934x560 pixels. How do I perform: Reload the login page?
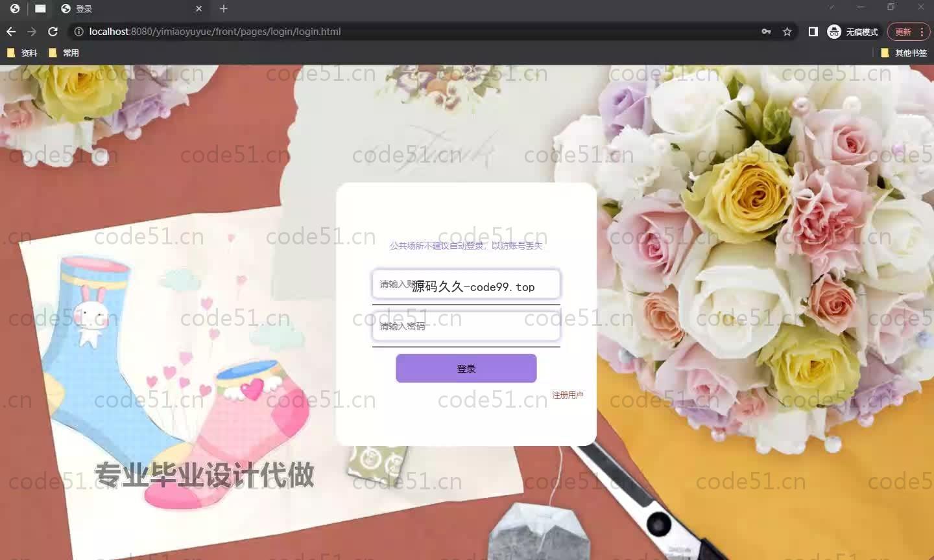click(53, 31)
